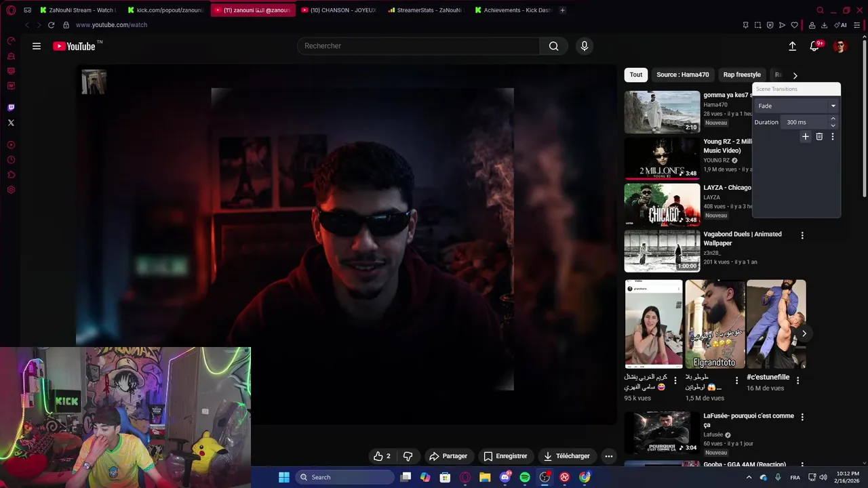Open the Elgrandtoto short thumbnail
The image size is (868, 488).
tap(715, 324)
